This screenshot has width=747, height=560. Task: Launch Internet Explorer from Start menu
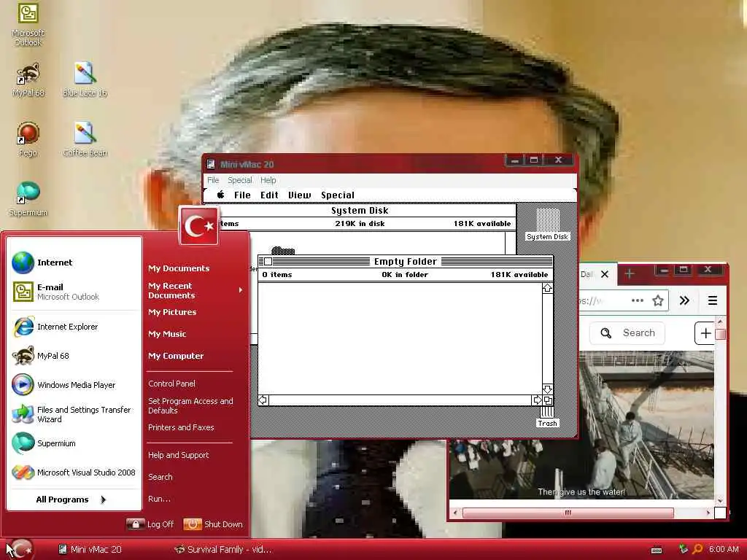[x=75, y=327]
